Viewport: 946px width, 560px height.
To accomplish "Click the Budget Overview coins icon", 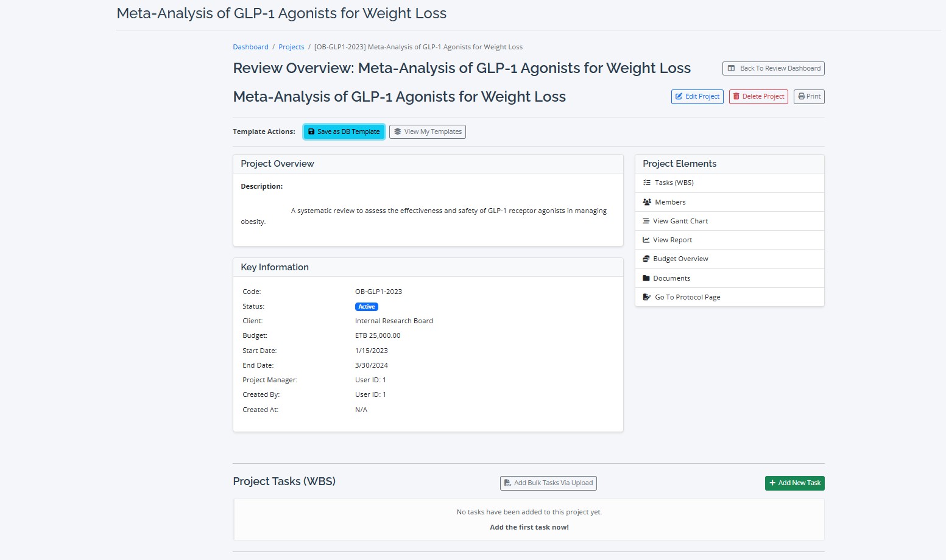I will pos(646,259).
